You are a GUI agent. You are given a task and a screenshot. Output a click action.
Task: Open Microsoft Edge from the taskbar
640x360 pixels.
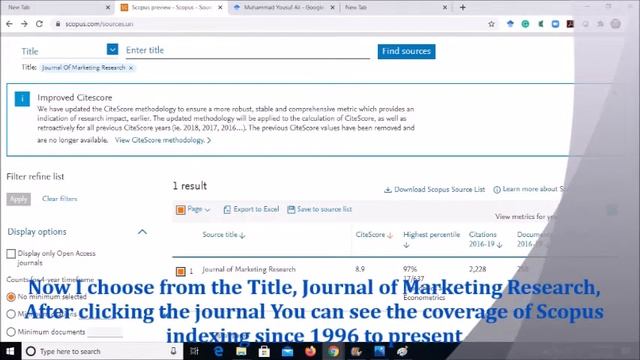(x=218, y=351)
